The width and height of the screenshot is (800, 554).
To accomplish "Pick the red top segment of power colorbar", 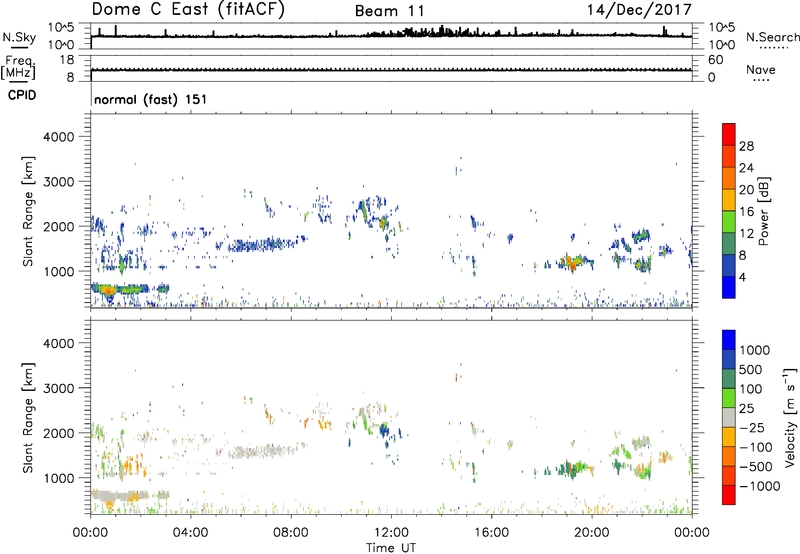I will click(x=729, y=134).
